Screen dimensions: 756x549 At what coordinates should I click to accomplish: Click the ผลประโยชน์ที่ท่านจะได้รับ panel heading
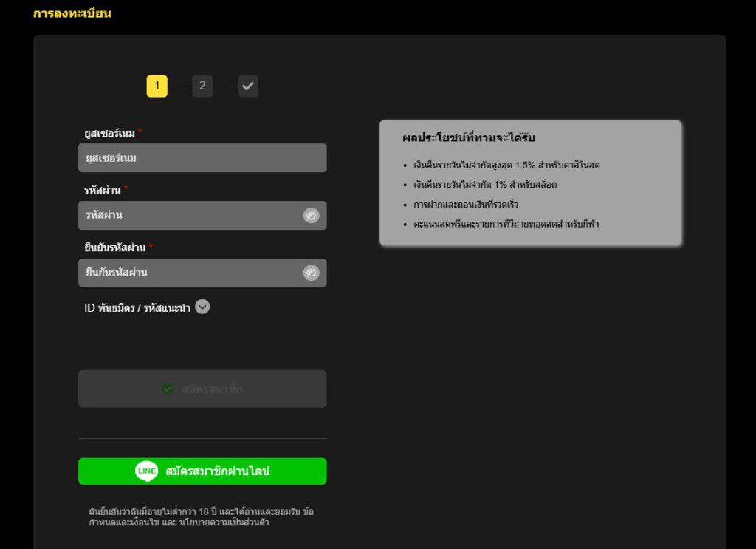[469, 138]
